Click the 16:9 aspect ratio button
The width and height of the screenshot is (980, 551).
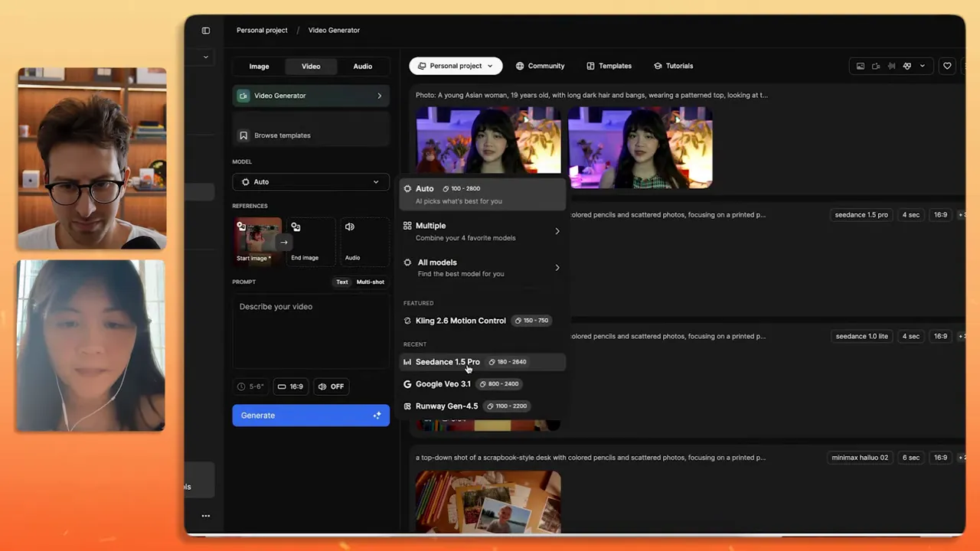[290, 386]
